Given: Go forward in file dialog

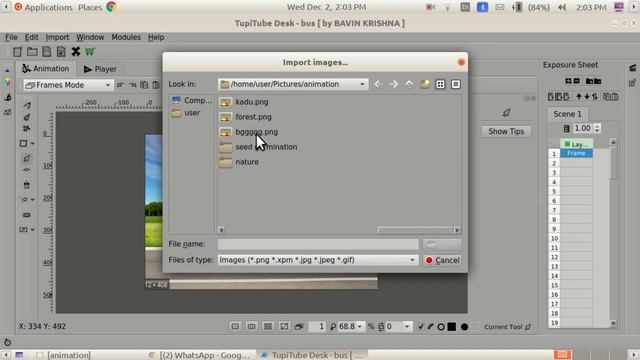Looking at the screenshot, I should 393,84.
